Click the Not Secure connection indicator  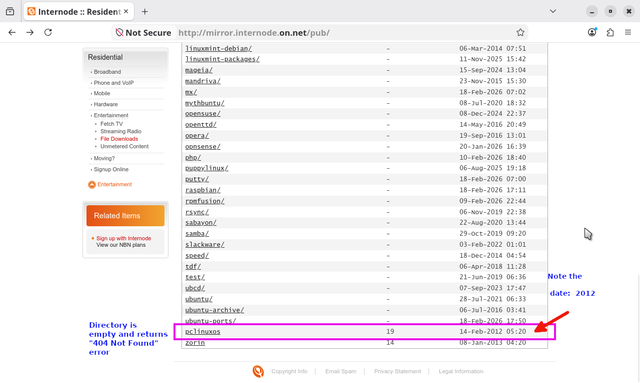[x=143, y=33]
